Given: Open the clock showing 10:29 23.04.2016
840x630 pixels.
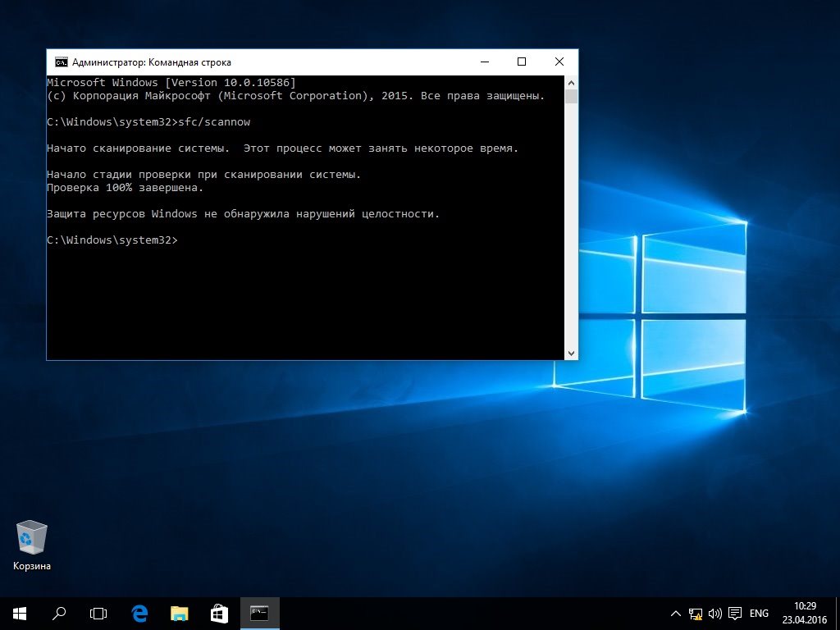Looking at the screenshot, I should pos(805,614).
